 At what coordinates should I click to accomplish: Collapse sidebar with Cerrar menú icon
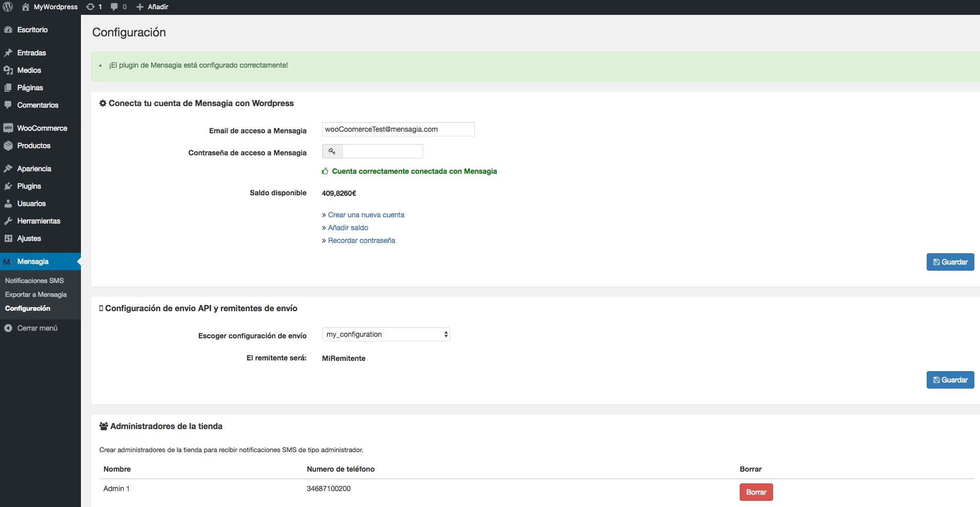tap(8, 328)
